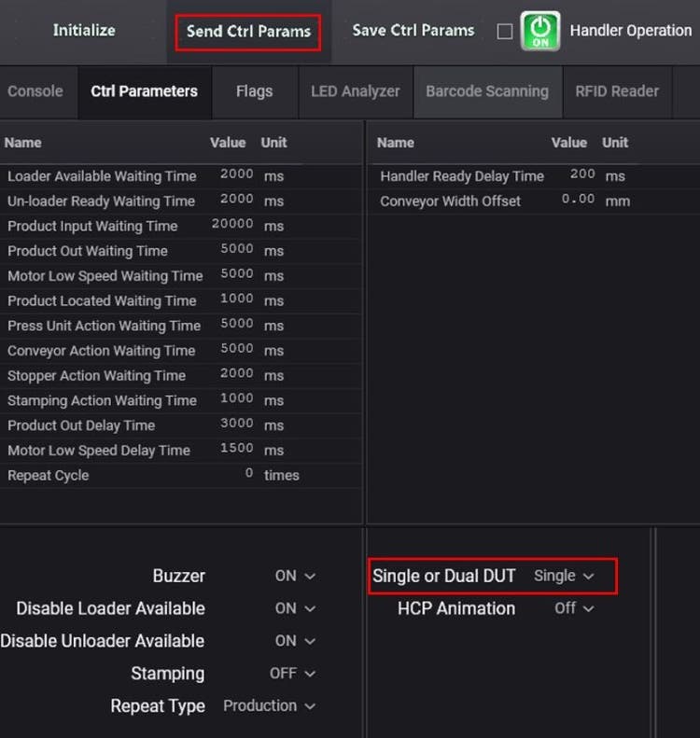Open the RFID Reader tab
Viewport: 700px width, 738px height.
pyautogui.click(x=617, y=91)
